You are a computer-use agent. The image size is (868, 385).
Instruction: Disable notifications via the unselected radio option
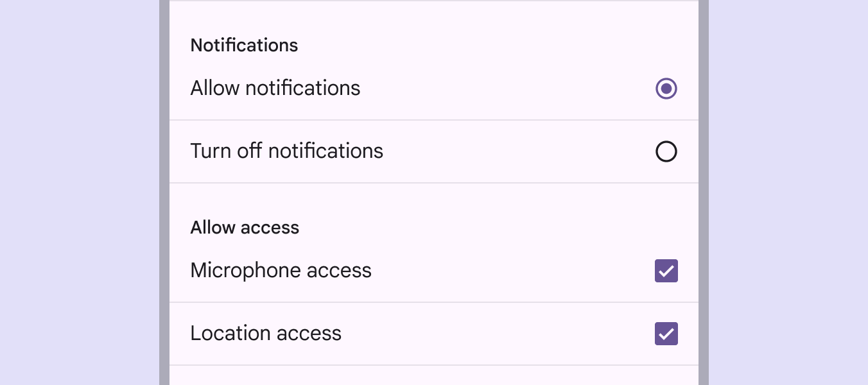point(666,152)
